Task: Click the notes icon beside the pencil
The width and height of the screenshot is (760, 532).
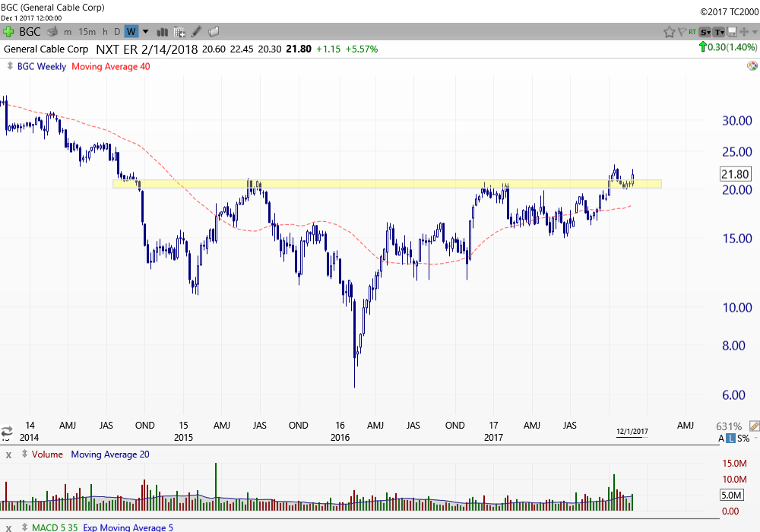Action: tap(214, 32)
